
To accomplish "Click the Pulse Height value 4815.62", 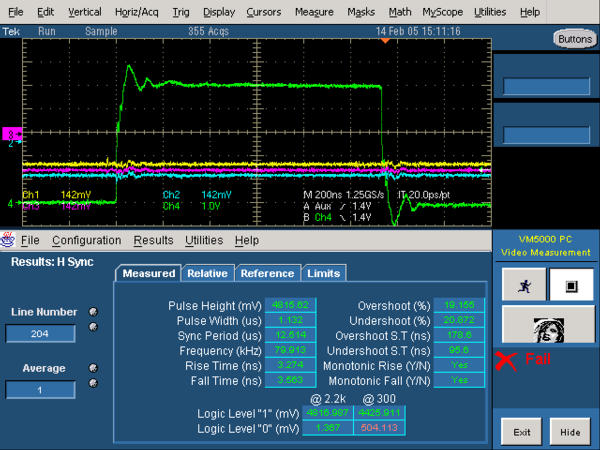I will click(290, 305).
